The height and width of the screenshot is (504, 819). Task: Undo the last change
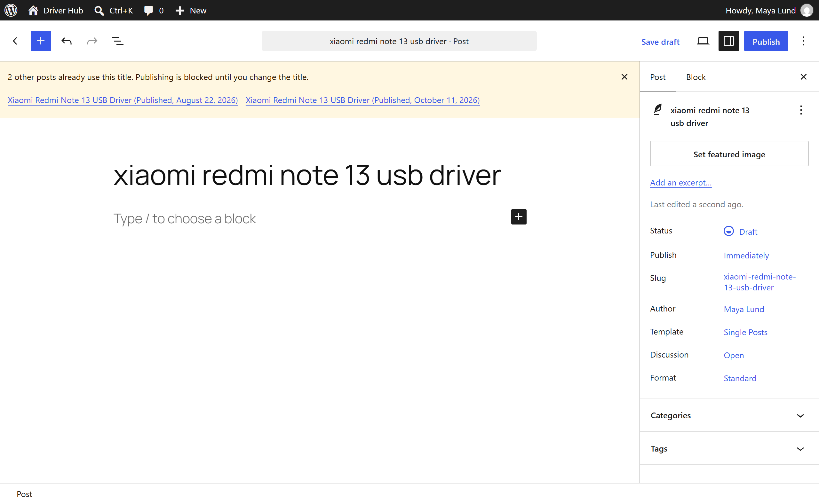(x=66, y=41)
